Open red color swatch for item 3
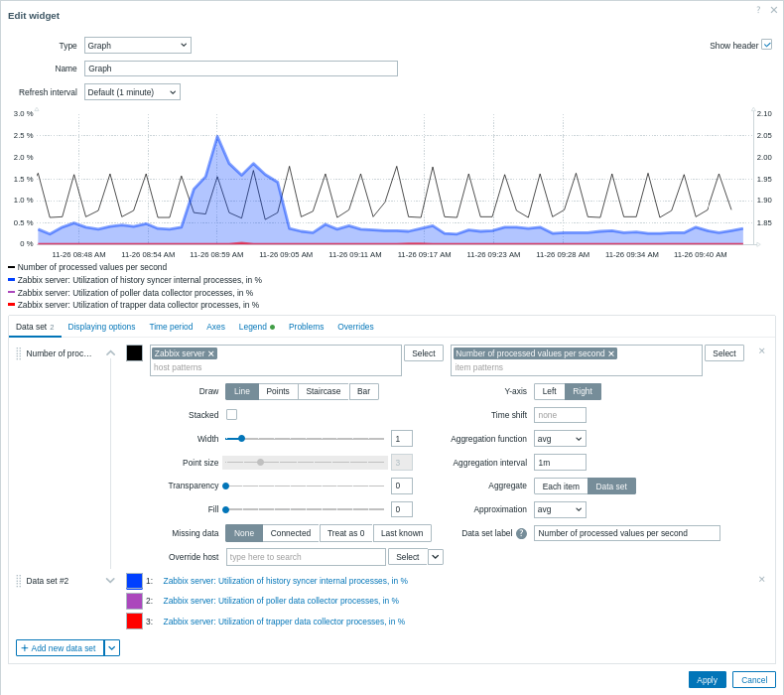Image resolution: width=784 pixels, height=695 pixels. tap(135, 622)
